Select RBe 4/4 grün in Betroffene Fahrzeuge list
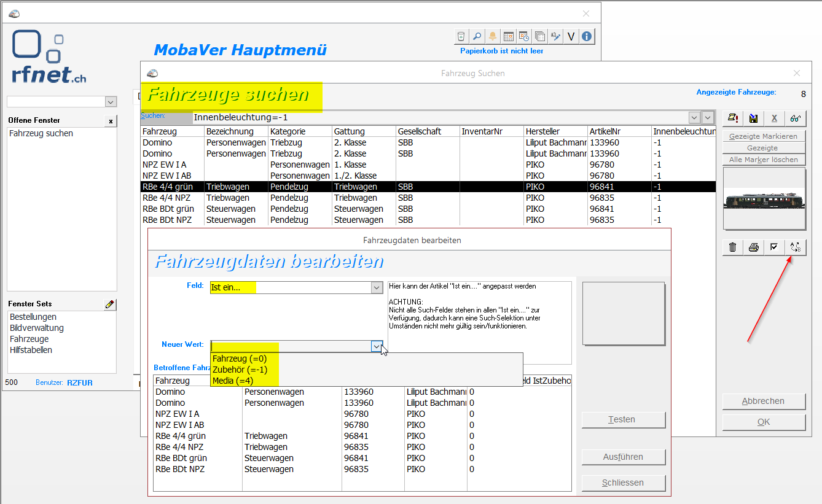The width and height of the screenshot is (822, 504). [x=362, y=436]
